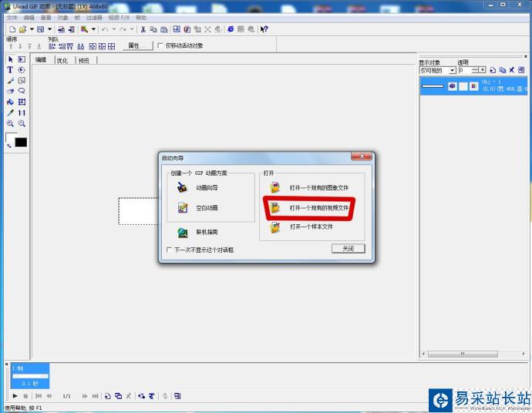Select the Paintbrush tool
Screen dimensions: 532x413
11,81
